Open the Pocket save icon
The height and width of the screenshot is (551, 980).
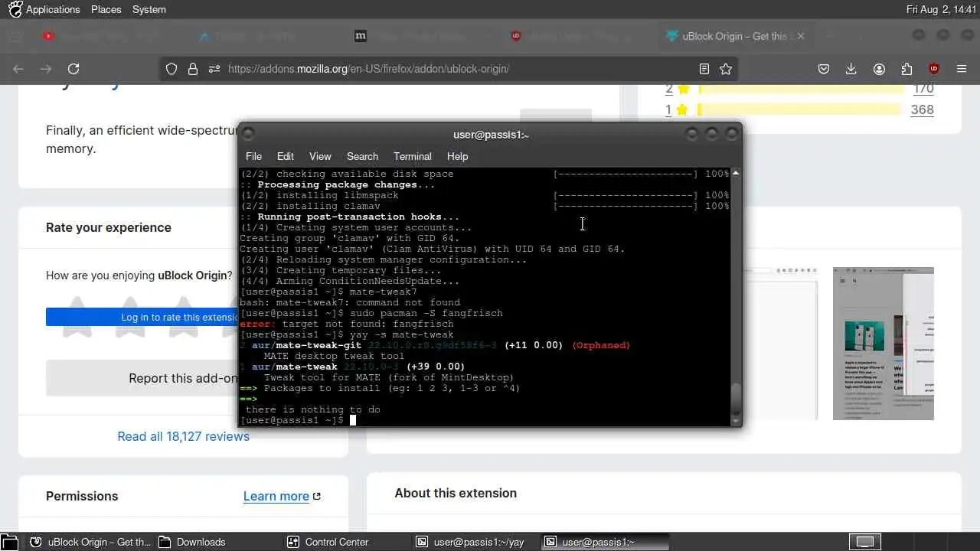[824, 69]
